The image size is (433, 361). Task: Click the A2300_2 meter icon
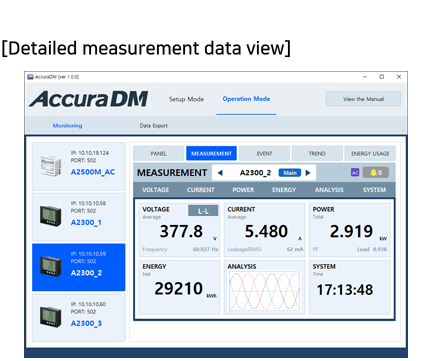click(51, 266)
